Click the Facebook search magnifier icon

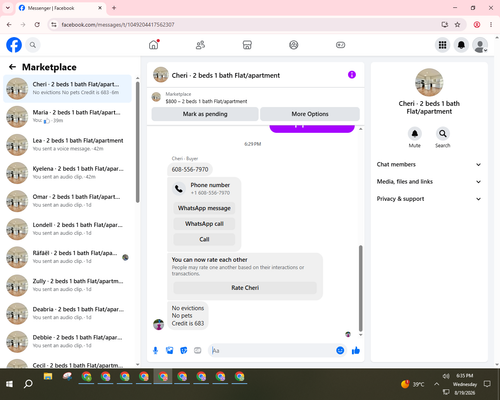33,45
